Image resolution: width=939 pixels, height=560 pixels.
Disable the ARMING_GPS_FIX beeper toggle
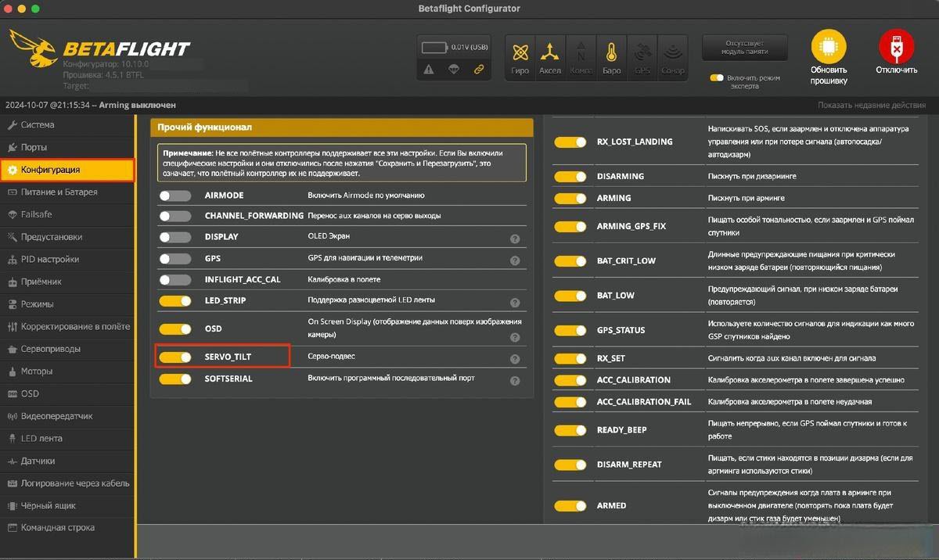pos(570,227)
